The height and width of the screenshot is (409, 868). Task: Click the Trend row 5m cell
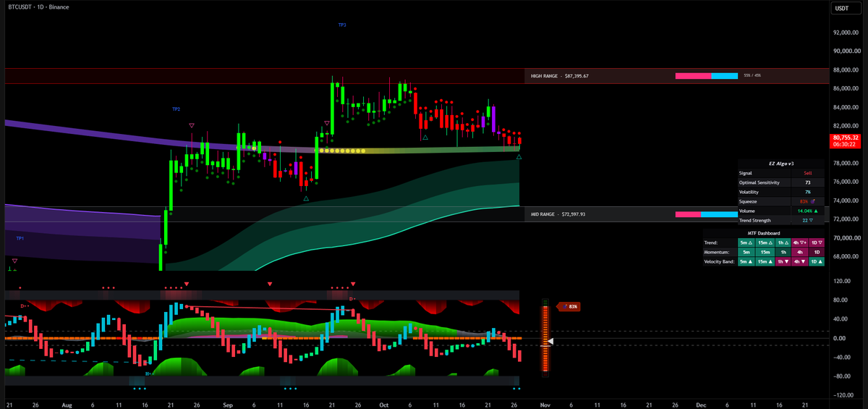[746, 242]
